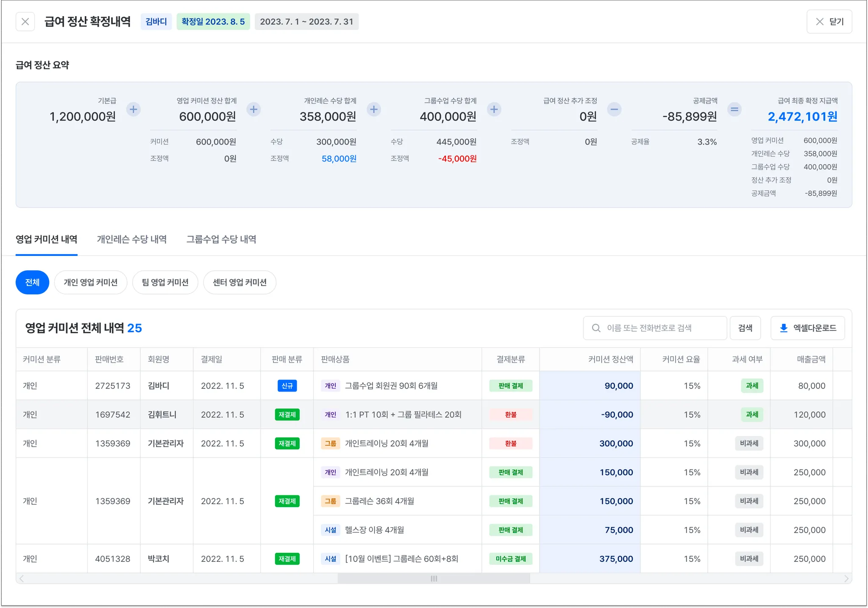This screenshot has width=868, height=608.
Task: Click the 엑셀다운로드 download button
Action: pos(807,328)
